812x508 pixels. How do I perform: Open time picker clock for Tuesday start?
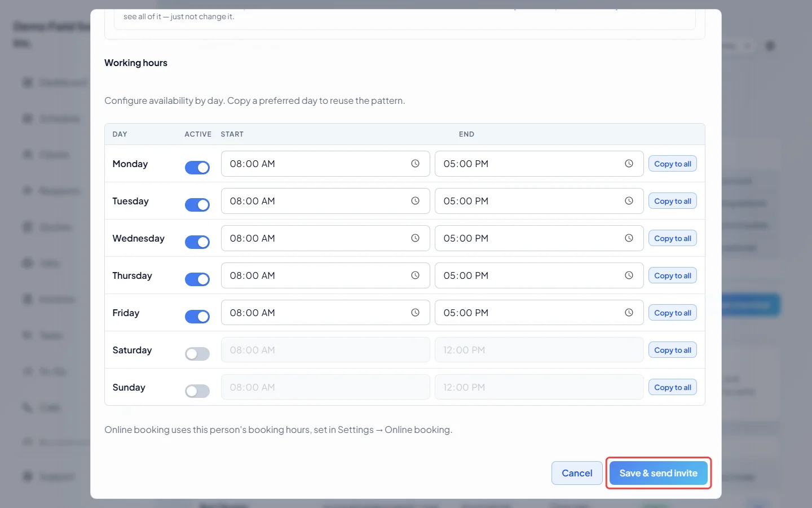[x=415, y=201]
